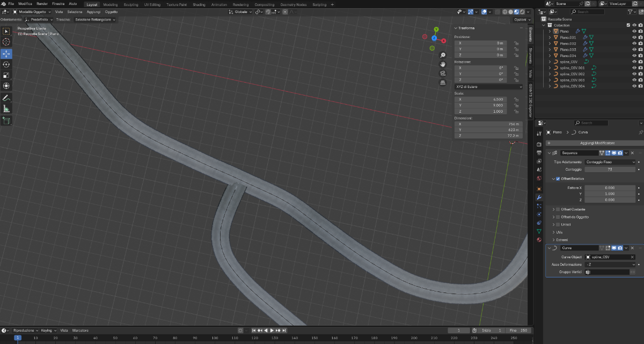Open the Tipo Adattamento dropdown

pos(610,162)
